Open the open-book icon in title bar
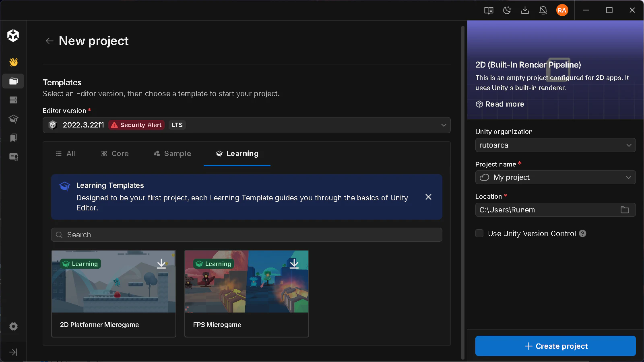Viewport: 644px width, 362px height. pyautogui.click(x=489, y=10)
